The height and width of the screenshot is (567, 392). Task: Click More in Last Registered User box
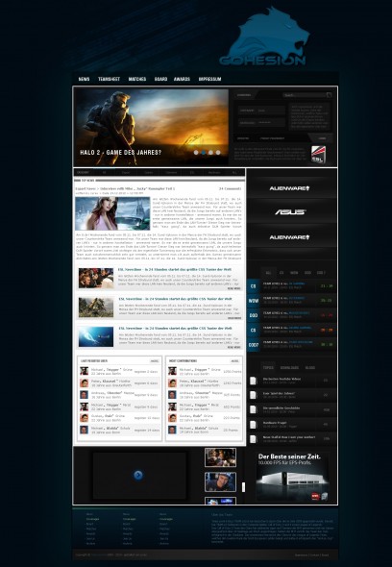point(155,361)
